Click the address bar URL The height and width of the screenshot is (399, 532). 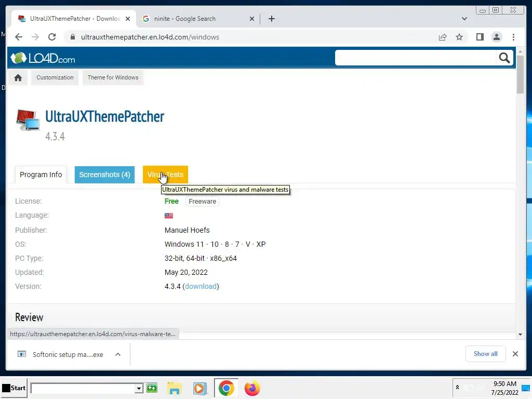(150, 37)
